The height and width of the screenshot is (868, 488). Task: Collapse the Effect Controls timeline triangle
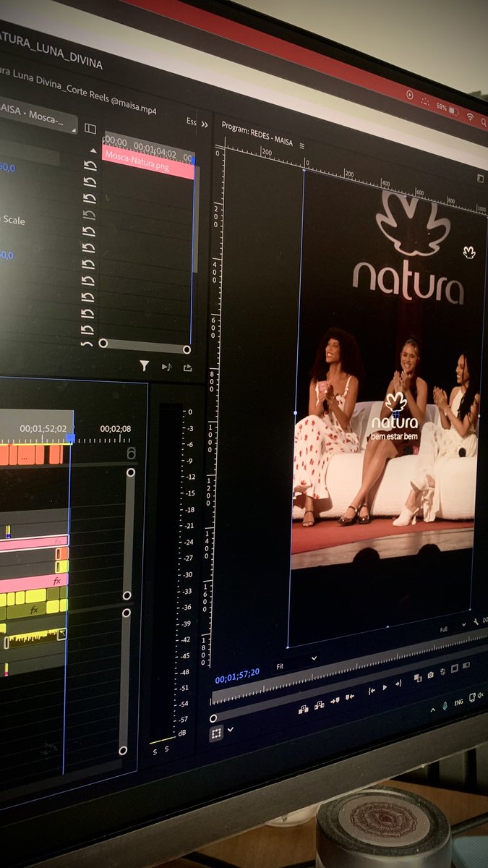(93, 150)
